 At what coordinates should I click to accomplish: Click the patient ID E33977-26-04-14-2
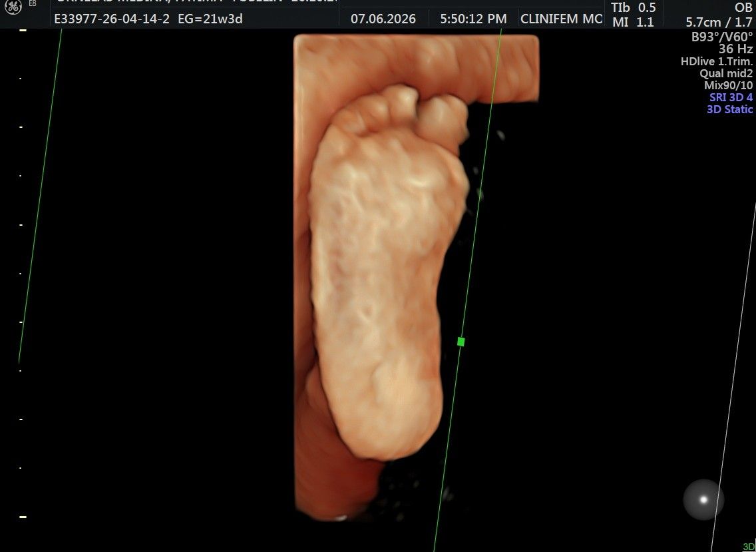coord(112,19)
